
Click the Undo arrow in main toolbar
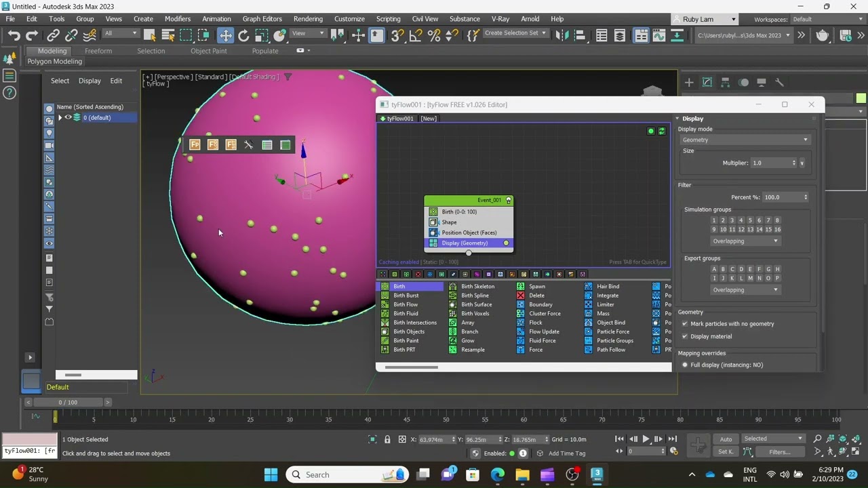pos(14,36)
